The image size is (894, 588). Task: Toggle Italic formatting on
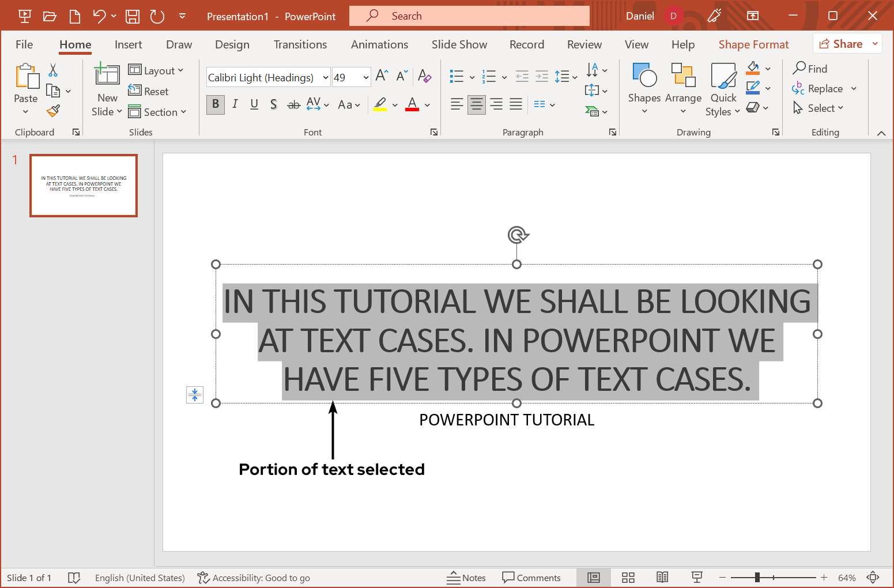pos(235,104)
